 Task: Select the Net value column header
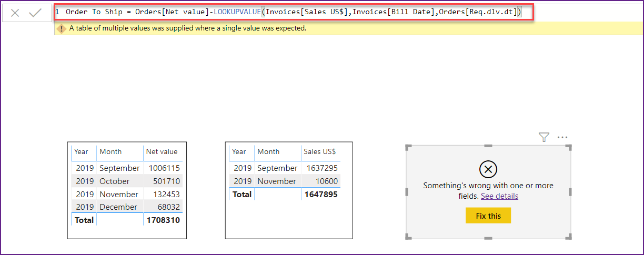coord(162,151)
